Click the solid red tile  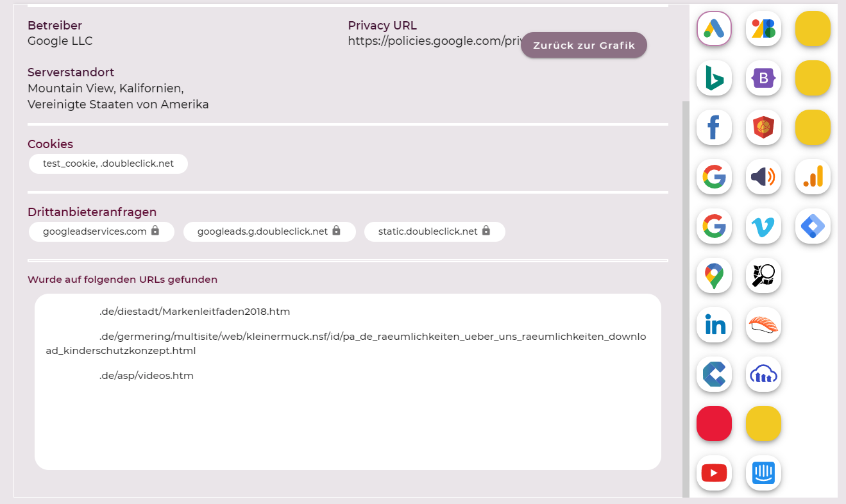point(714,424)
